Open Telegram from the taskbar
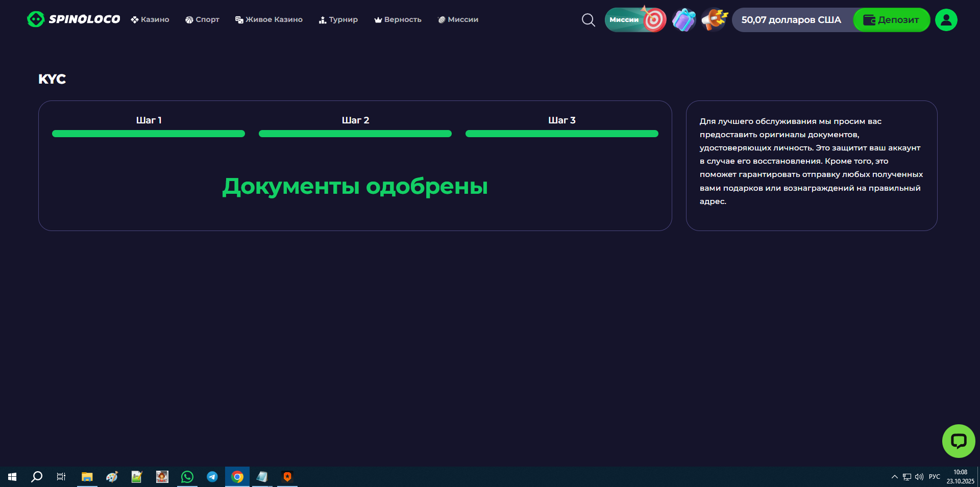This screenshot has width=980, height=487. coord(212,477)
